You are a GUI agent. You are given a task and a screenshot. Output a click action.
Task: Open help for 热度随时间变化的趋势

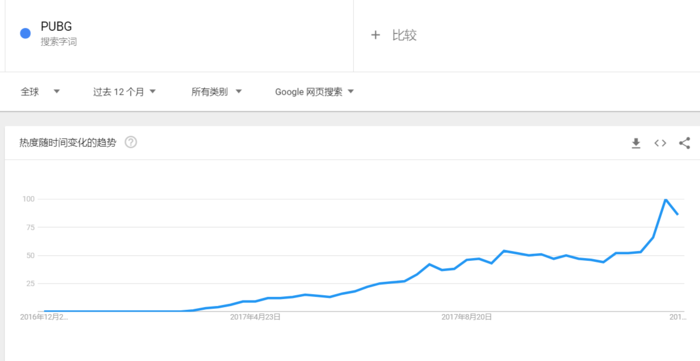coord(131,143)
